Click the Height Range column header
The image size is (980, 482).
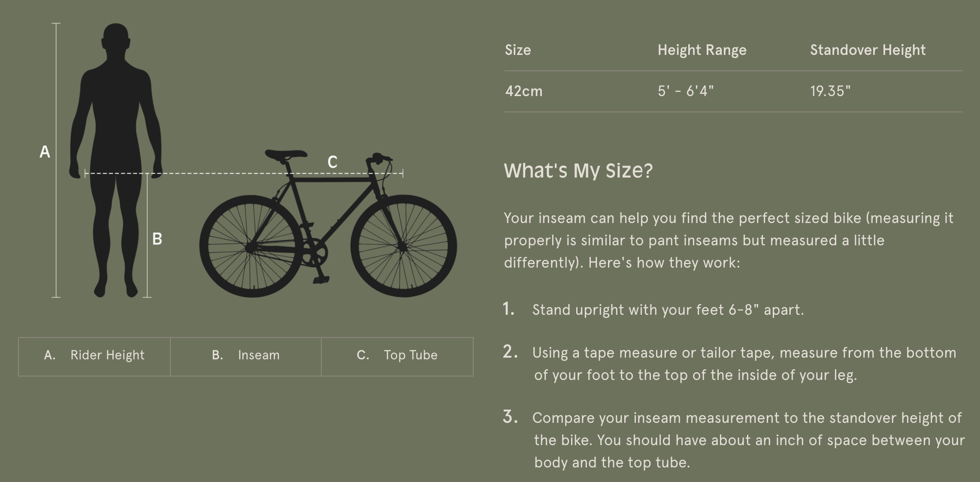tap(702, 50)
